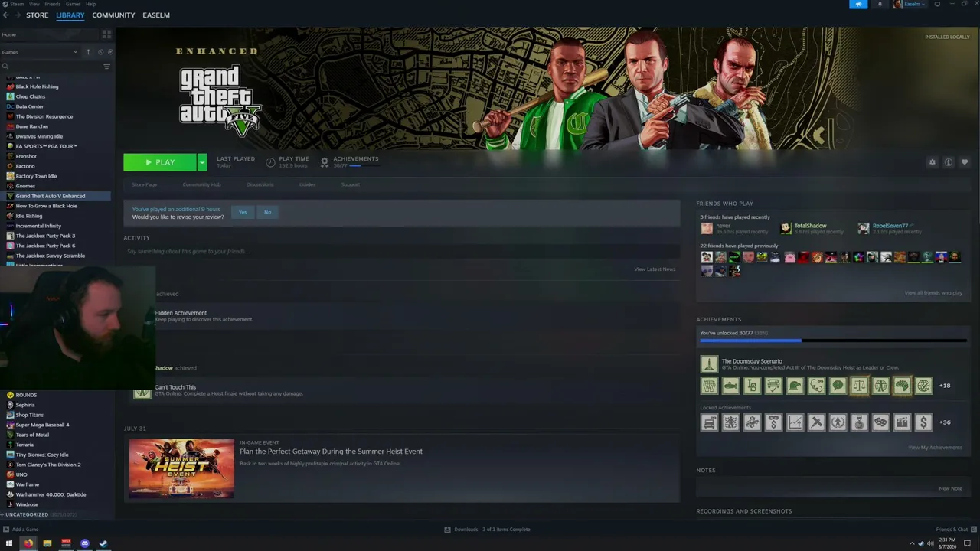Screen dimensions: 980x551
Task: Select The Jackbox Party Pack 3
Action: [x=58, y=236]
